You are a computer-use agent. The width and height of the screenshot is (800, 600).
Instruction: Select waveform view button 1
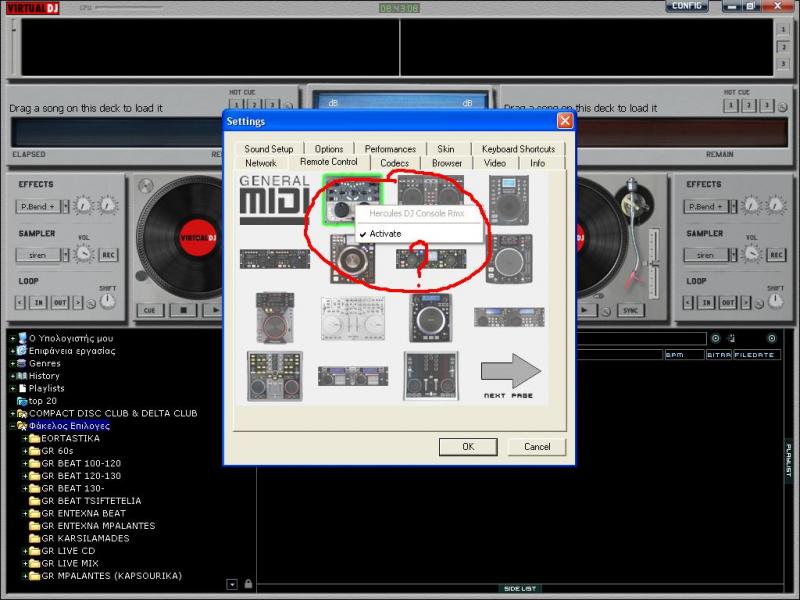[x=783, y=30]
